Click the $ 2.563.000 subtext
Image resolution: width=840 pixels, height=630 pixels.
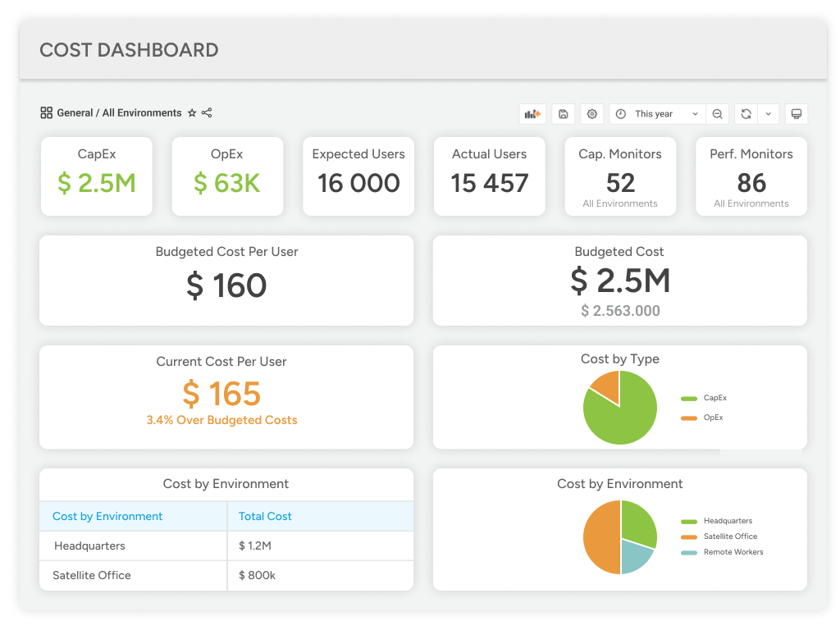pyautogui.click(x=620, y=311)
